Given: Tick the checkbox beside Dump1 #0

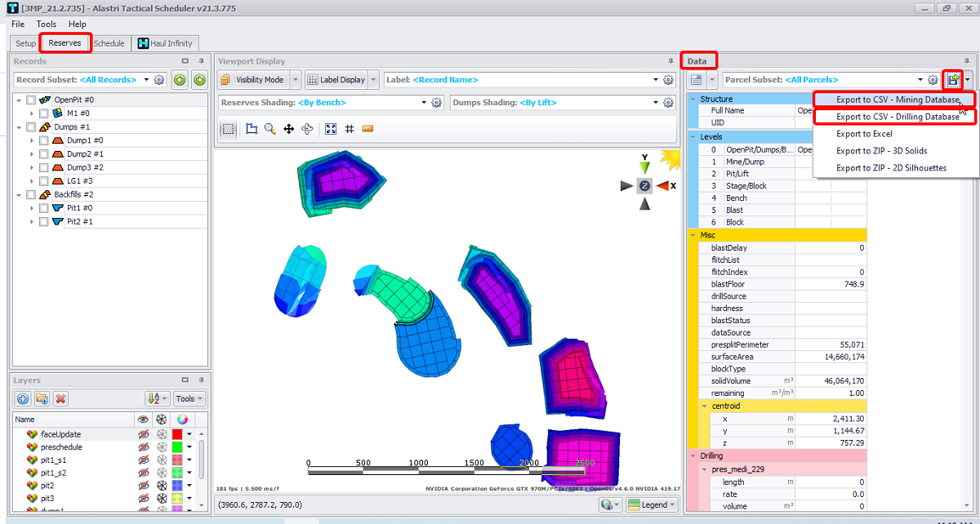Looking at the screenshot, I should pyautogui.click(x=44, y=140).
